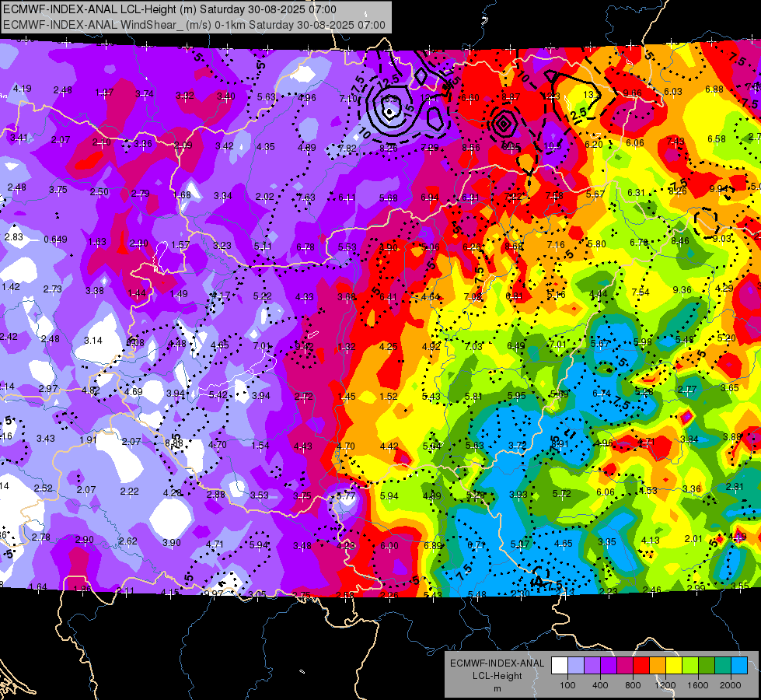This screenshot has height=700, width=761.
Task: Click the legend tick label 1600
Action: (x=697, y=685)
